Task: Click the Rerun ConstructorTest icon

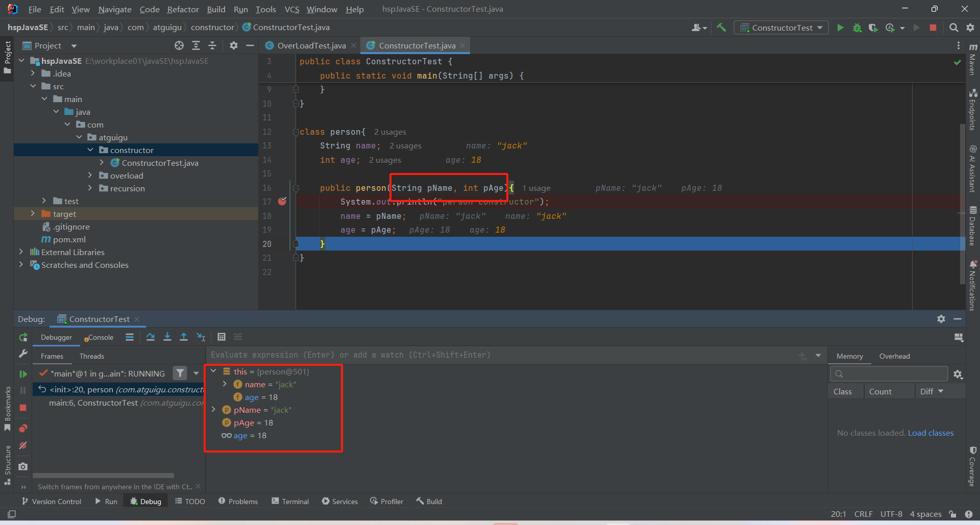Action: (x=23, y=337)
